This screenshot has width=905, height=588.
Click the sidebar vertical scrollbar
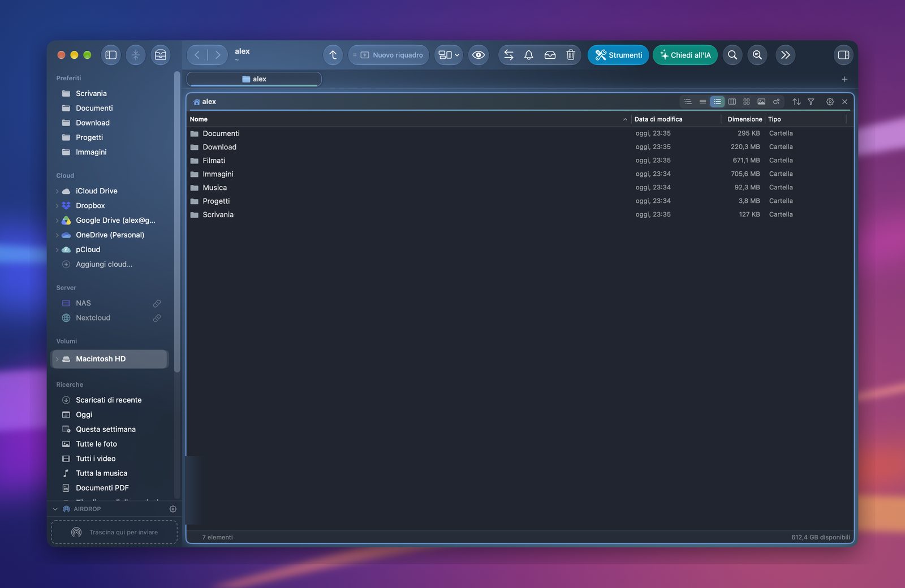pos(177,220)
